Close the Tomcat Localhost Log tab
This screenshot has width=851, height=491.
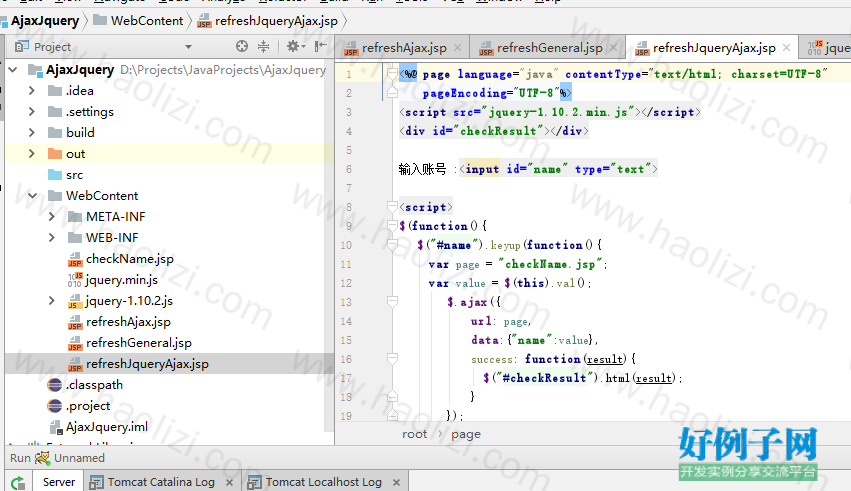pos(396,482)
